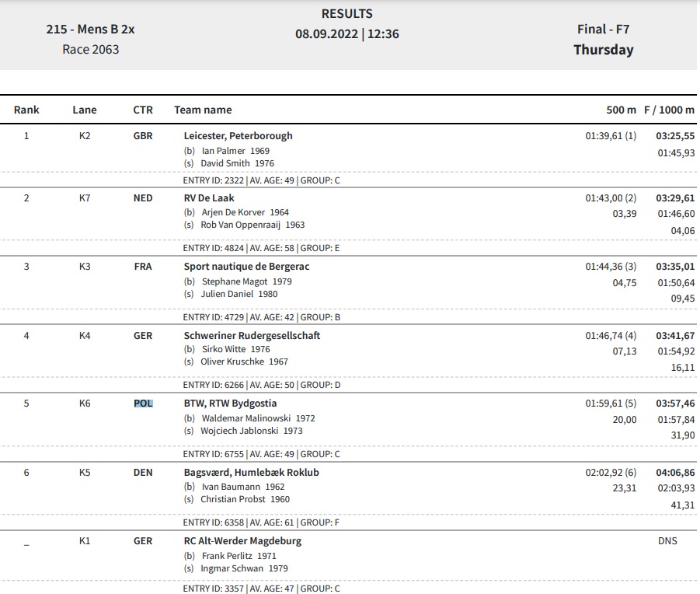Click the 500 m column header

[x=621, y=110]
